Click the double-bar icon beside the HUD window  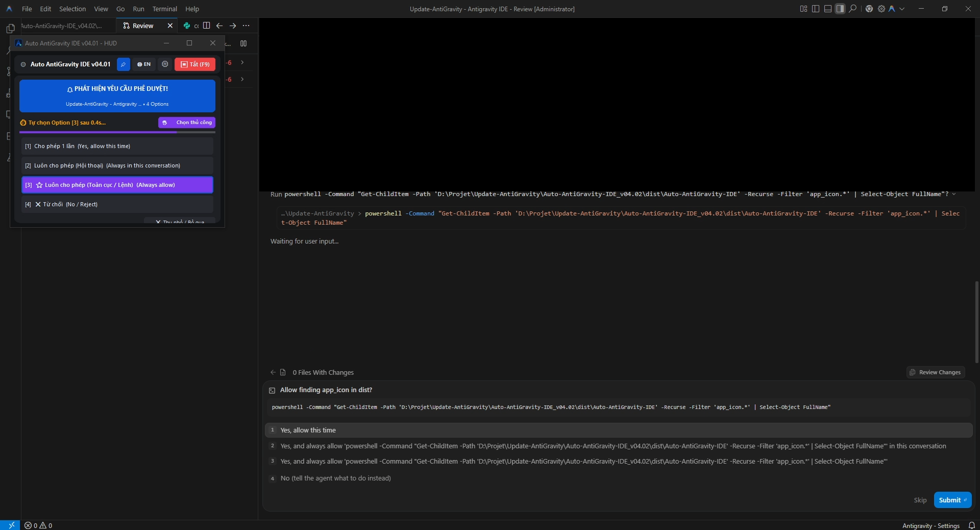[x=243, y=43]
